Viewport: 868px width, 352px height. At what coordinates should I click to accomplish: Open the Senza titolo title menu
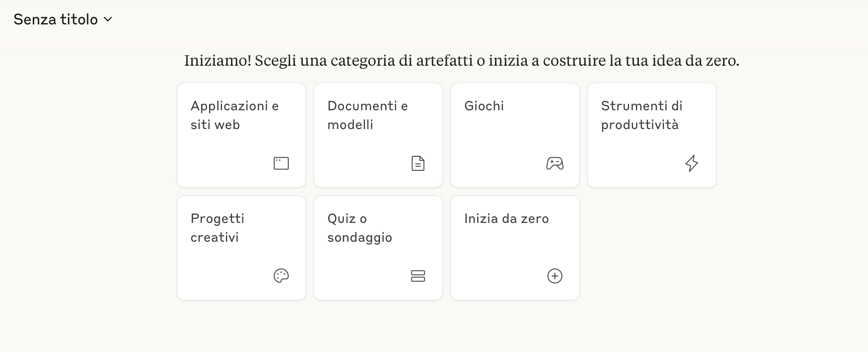pyautogui.click(x=56, y=20)
